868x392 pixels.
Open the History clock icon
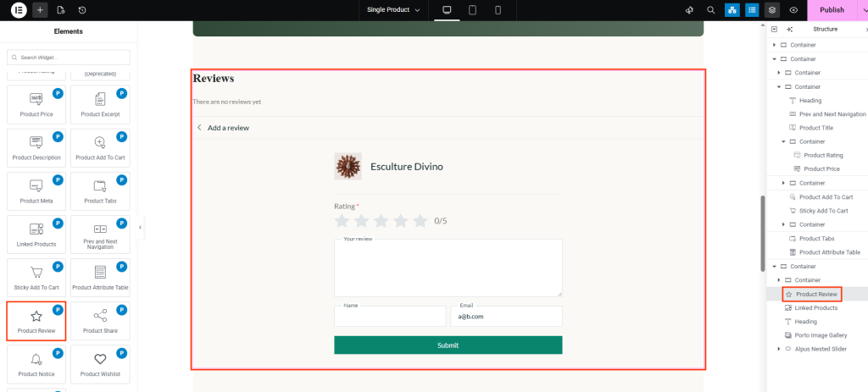82,10
